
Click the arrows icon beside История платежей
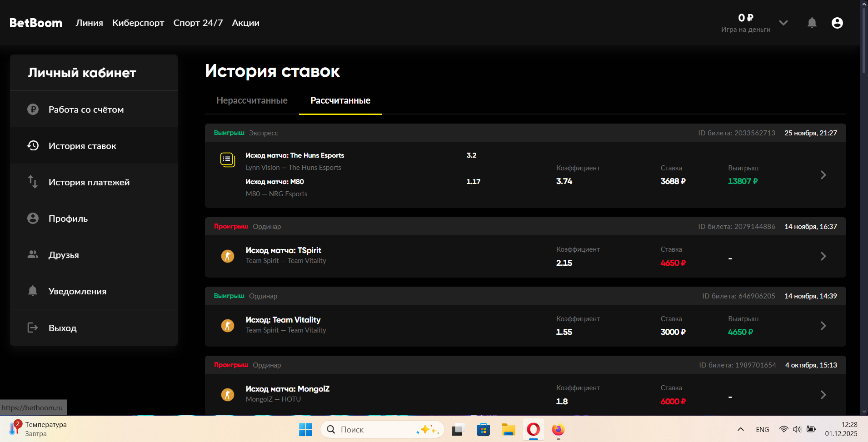pos(33,182)
